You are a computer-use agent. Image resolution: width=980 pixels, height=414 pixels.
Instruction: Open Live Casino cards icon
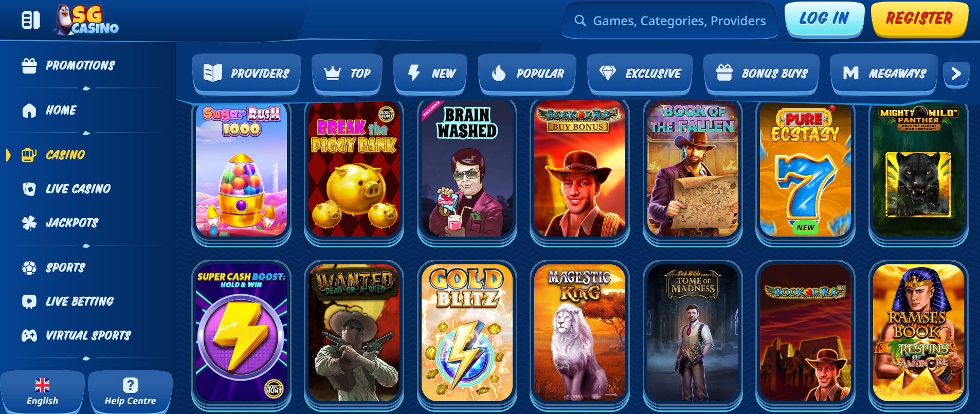pyautogui.click(x=29, y=189)
